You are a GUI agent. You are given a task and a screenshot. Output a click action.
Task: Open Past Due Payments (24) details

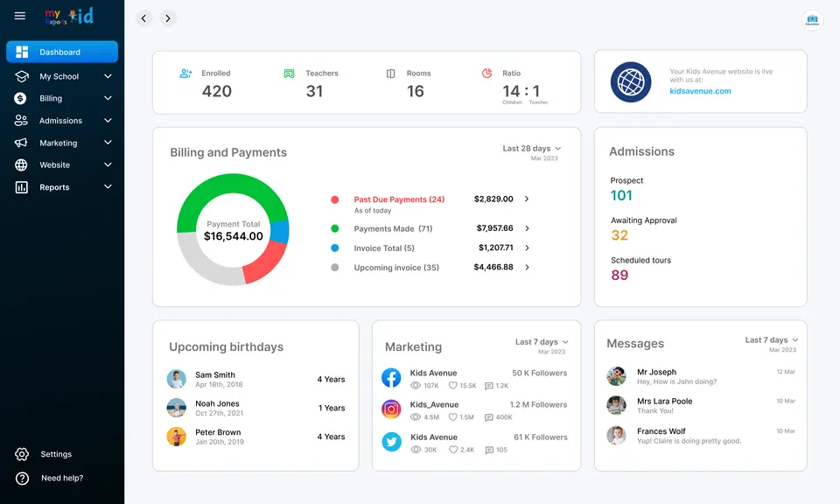399,199
